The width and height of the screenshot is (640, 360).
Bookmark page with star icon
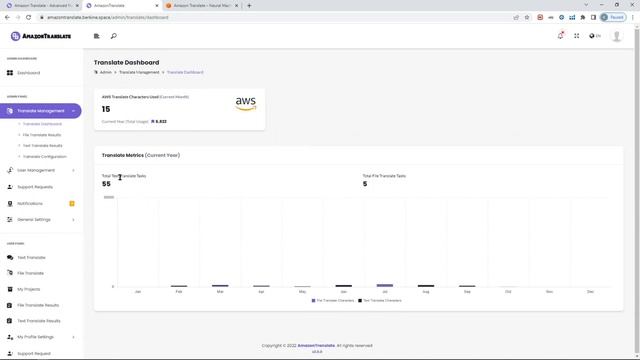click(x=527, y=18)
